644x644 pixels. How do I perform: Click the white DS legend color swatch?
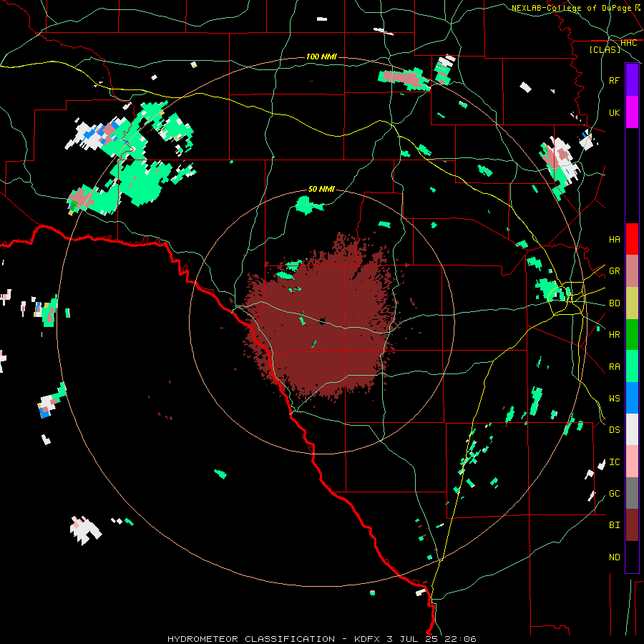pyautogui.click(x=632, y=429)
